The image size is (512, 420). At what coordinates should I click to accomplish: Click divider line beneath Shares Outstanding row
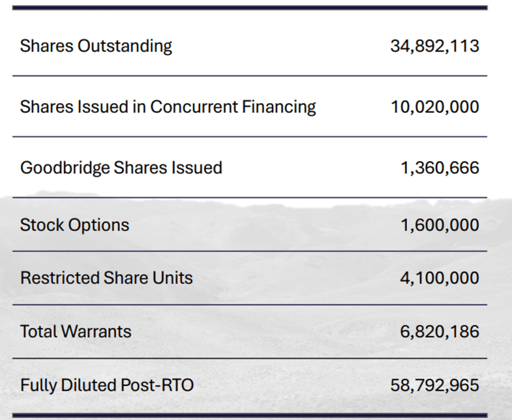point(250,76)
